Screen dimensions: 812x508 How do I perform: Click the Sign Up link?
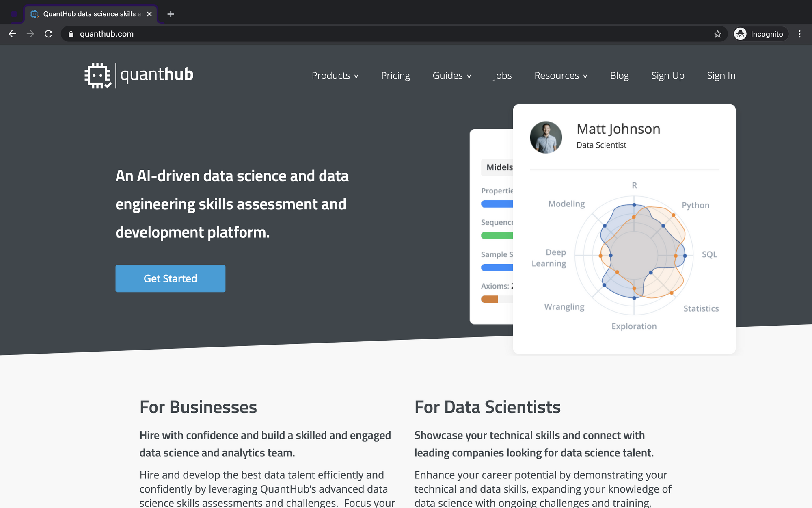tap(668, 76)
